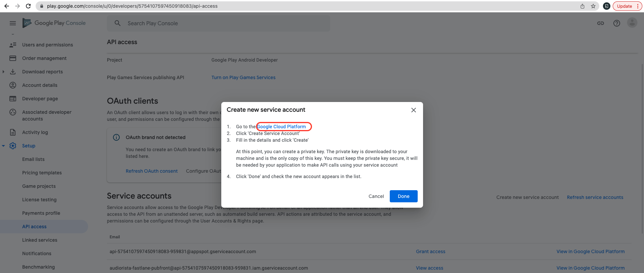The height and width of the screenshot is (273, 644).
Task: Click Create new service account link
Action: 527,197
